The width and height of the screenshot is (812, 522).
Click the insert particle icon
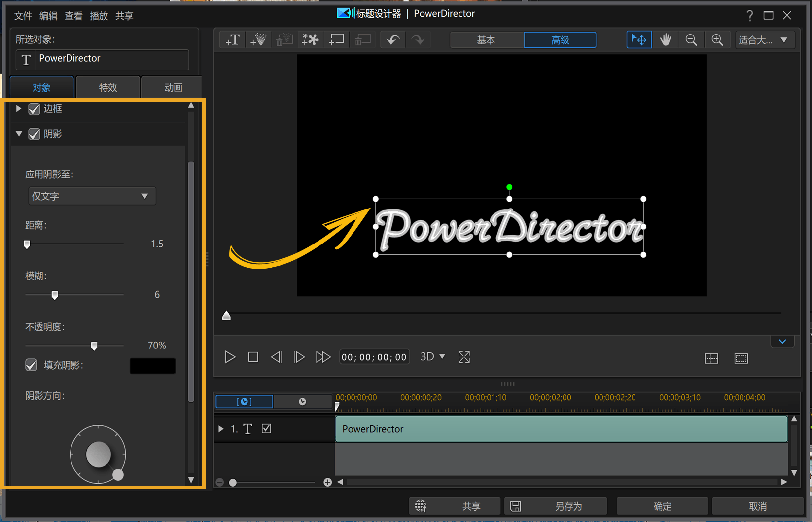[258, 40]
